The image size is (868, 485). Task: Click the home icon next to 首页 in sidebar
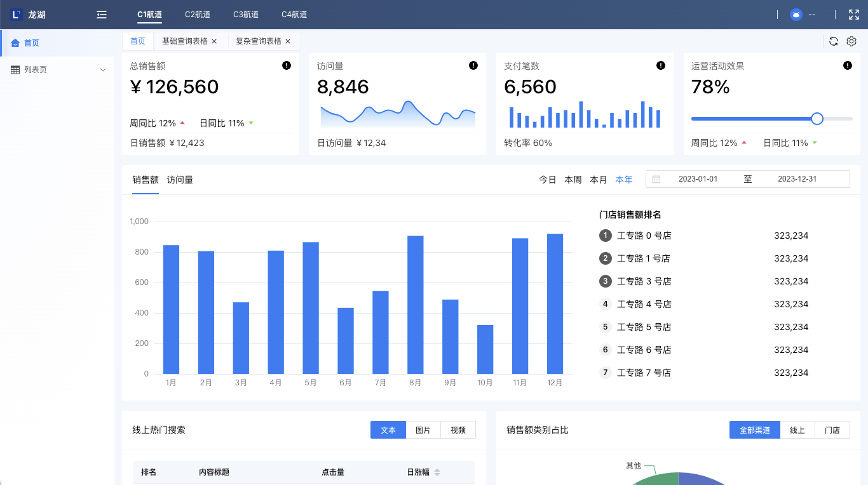pyautogui.click(x=15, y=43)
